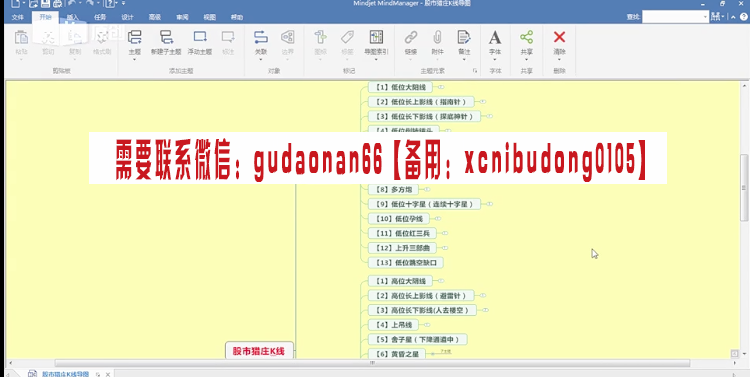Click the 关联 (relationship) icon
The width and height of the screenshot is (750, 377).
pyautogui.click(x=261, y=37)
